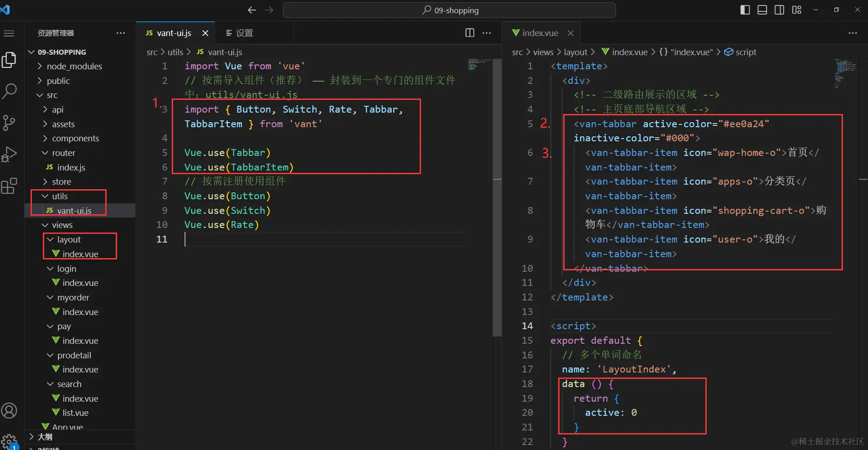Close the right index.vue tab

click(570, 33)
